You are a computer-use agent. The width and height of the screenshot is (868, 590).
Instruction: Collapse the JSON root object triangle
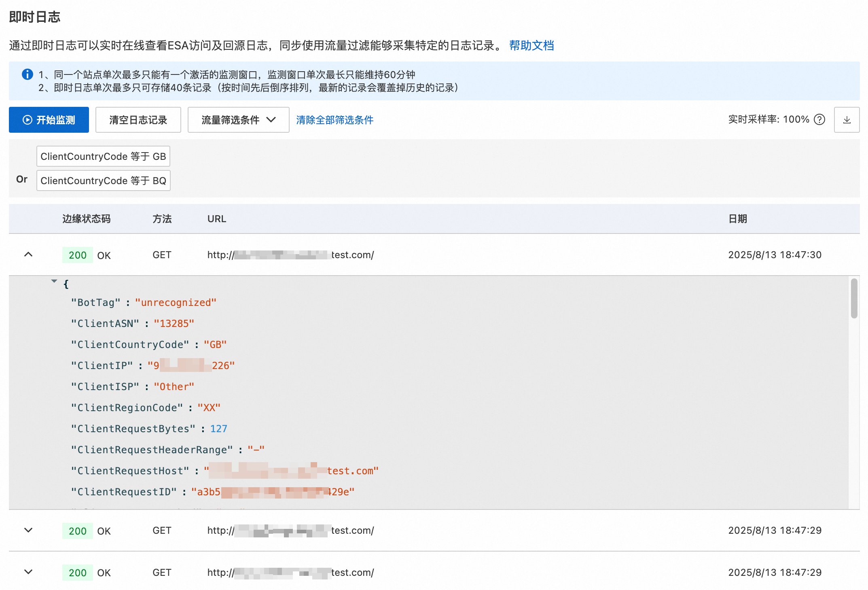click(x=54, y=281)
